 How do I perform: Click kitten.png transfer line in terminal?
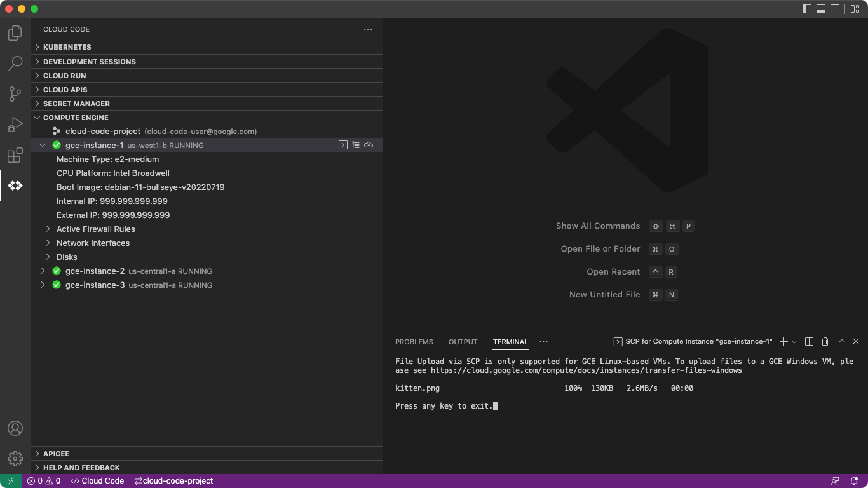[544, 388]
